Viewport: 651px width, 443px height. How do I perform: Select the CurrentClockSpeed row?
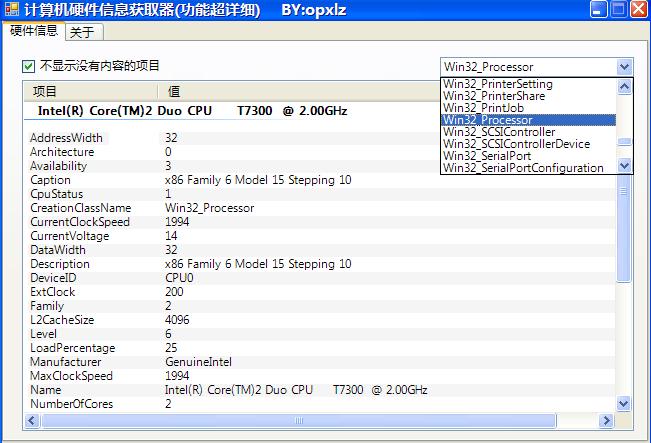click(320, 222)
